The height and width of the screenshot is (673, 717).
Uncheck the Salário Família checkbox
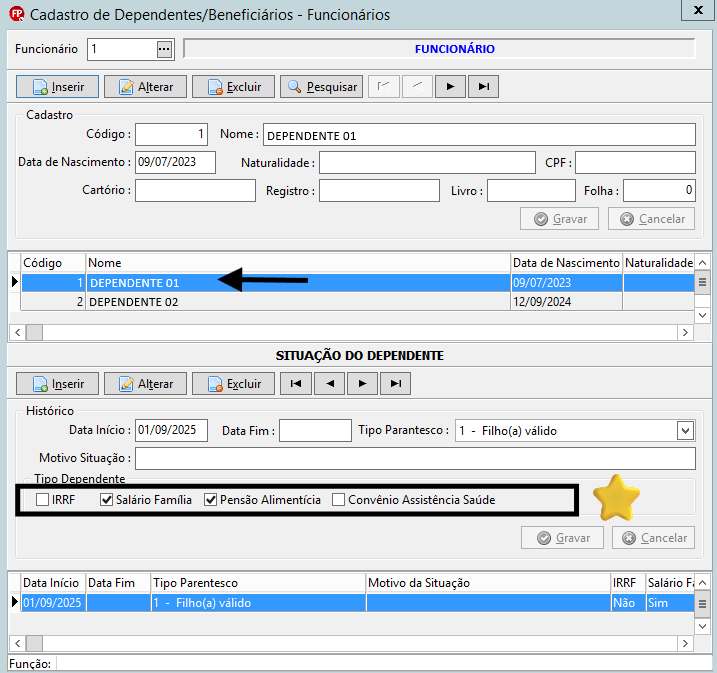106,500
